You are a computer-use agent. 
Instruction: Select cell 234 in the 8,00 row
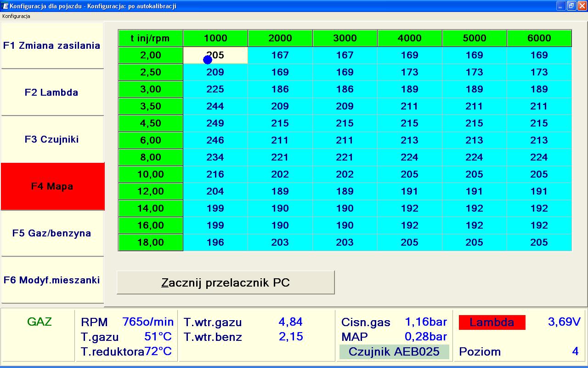point(215,157)
